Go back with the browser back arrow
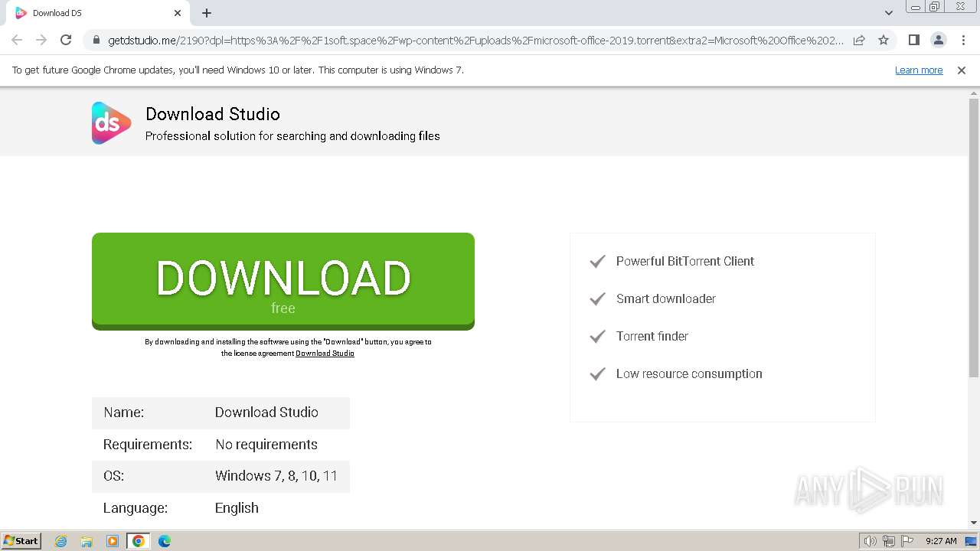The image size is (980, 551). pos(17,40)
